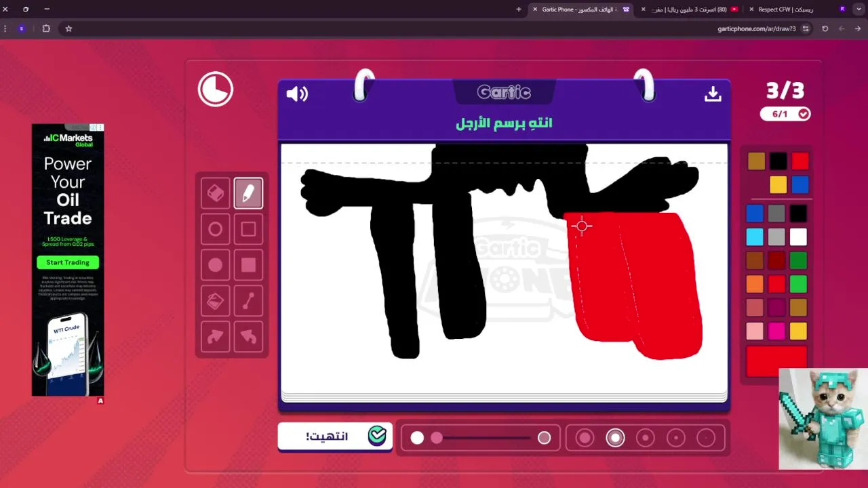Bookmark this page with the star icon
Image resolution: width=868 pixels, height=488 pixels.
pos(68,28)
